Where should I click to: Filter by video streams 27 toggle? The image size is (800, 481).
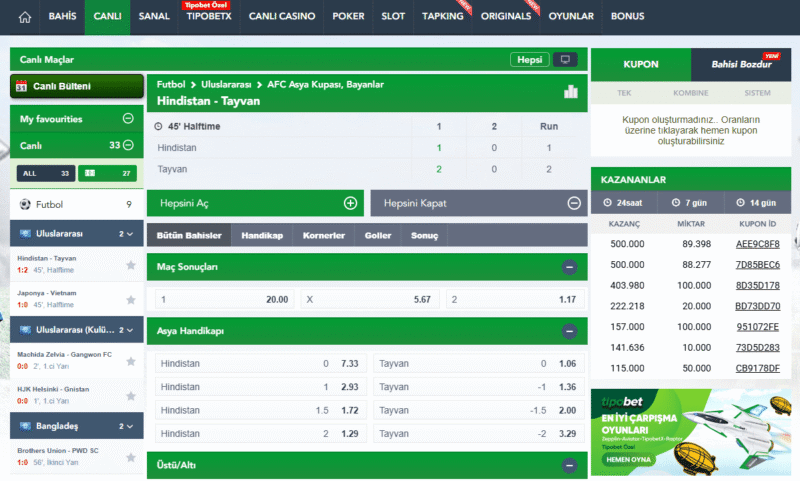(107, 173)
